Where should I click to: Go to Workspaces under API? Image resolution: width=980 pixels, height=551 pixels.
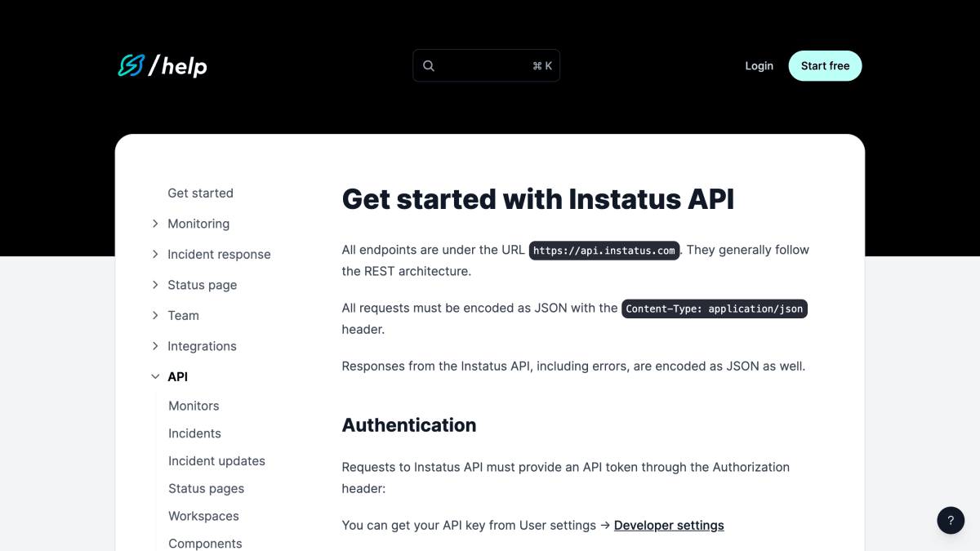(x=203, y=516)
